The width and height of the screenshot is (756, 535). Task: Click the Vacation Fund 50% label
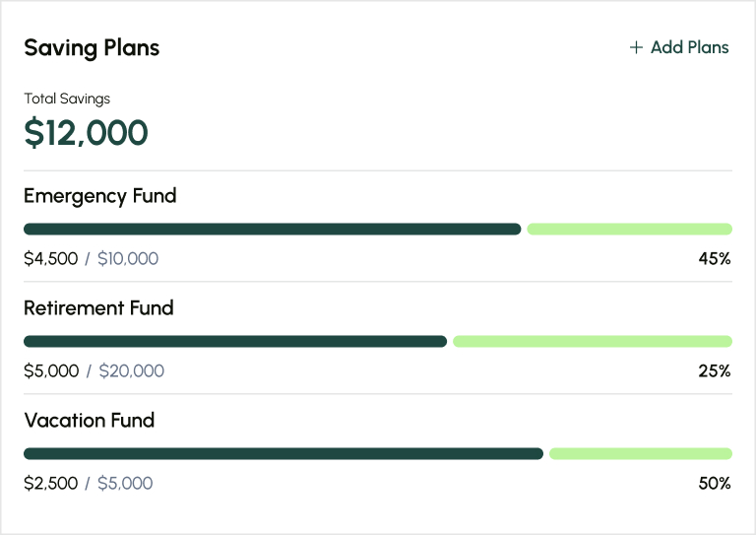(x=715, y=484)
